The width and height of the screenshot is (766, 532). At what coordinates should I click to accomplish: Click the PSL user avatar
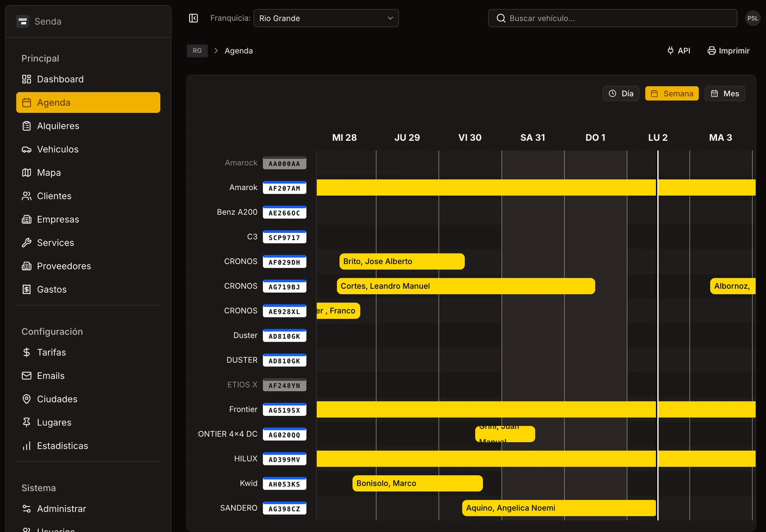752,18
